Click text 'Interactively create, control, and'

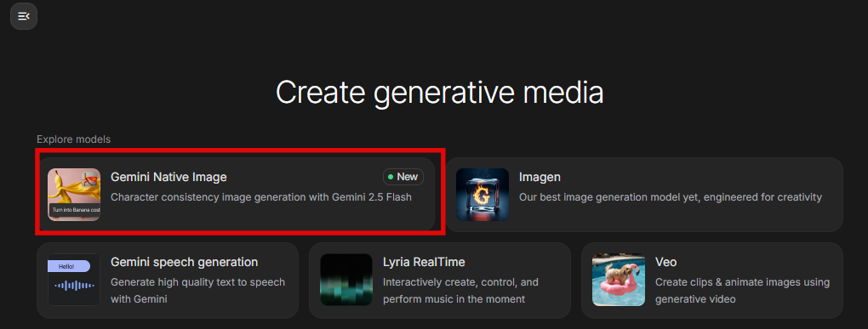[x=460, y=282]
